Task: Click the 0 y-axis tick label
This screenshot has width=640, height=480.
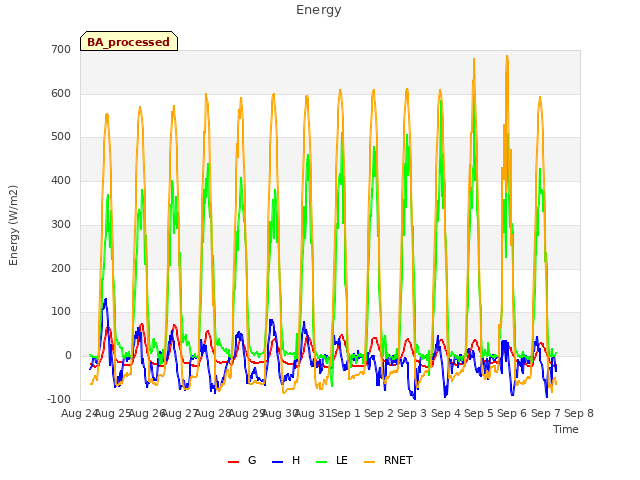Action: point(68,356)
